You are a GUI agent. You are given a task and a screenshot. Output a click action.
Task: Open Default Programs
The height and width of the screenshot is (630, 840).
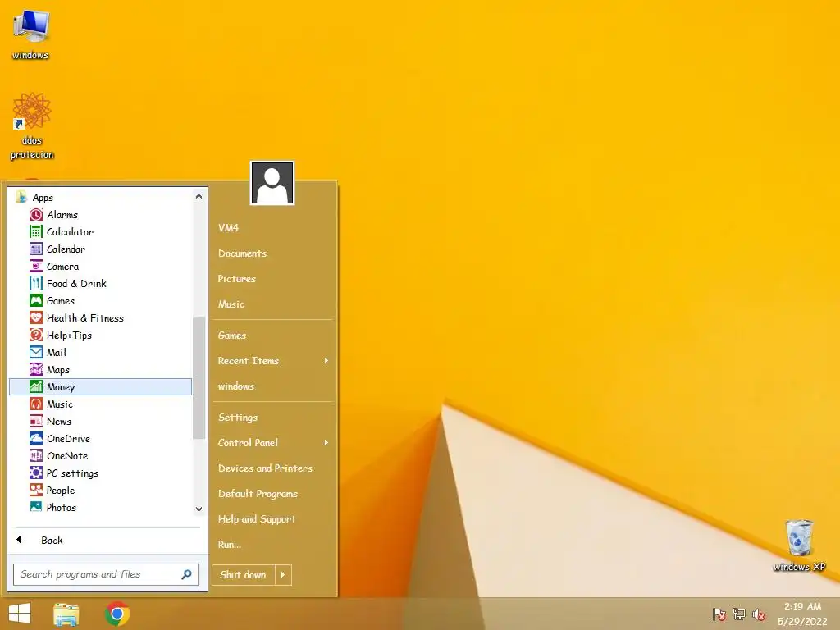(x=258, y=494)
